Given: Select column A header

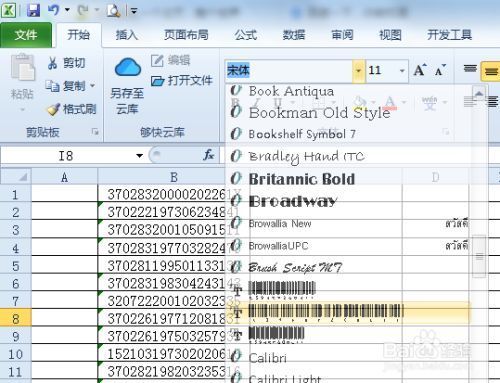Looking at the screenshot, I should [64, 177].
